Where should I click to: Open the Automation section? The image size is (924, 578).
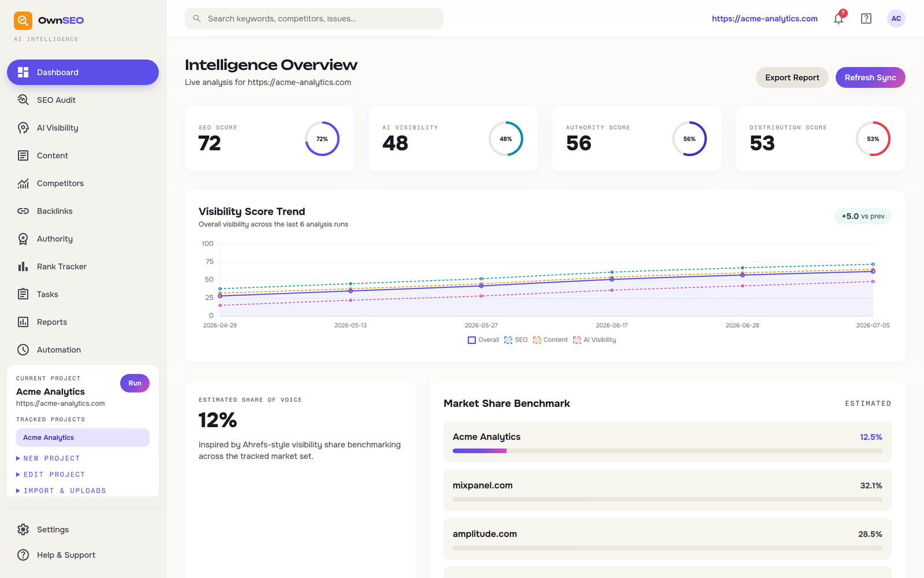tap(83, 350)
